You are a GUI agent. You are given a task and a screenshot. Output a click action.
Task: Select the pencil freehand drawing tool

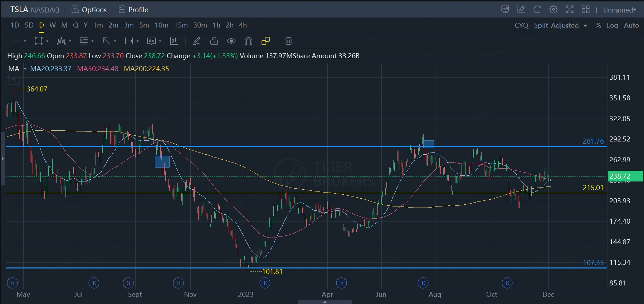tap(196, 41)
